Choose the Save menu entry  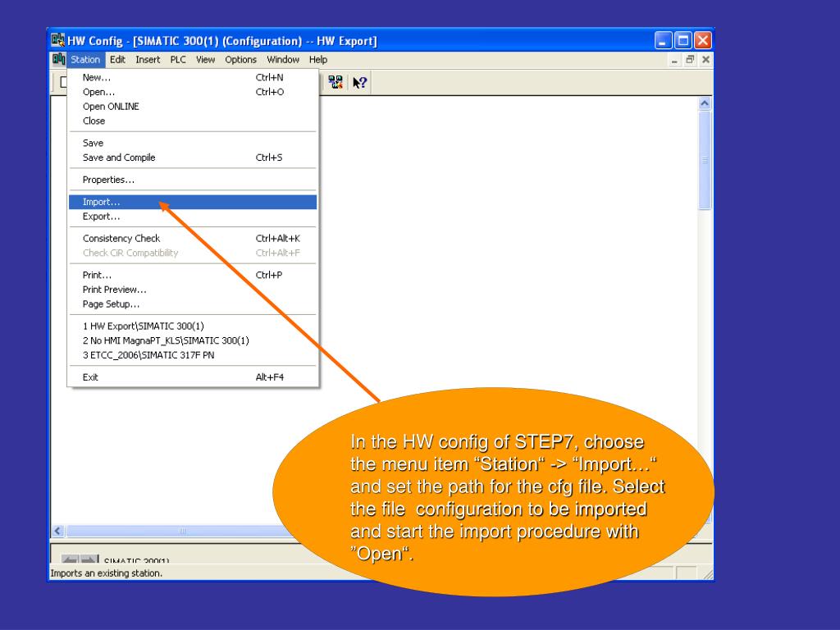(193, 143)
